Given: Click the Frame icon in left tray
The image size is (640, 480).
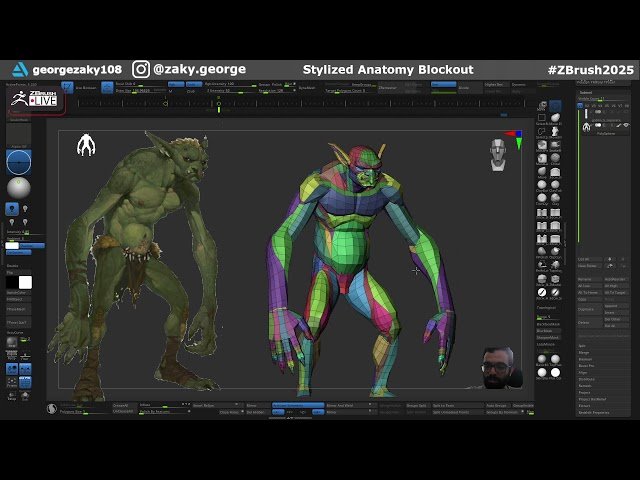Looking at the screenshot, I should (x=12, y=382).
